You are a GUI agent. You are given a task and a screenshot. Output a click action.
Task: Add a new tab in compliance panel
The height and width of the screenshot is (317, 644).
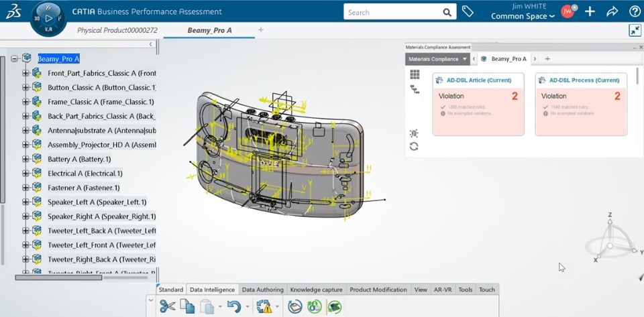coord(547,59)
